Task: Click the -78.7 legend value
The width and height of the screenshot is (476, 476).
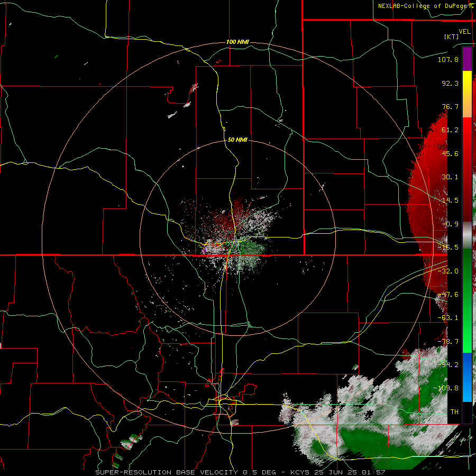Action: point(448,342)
